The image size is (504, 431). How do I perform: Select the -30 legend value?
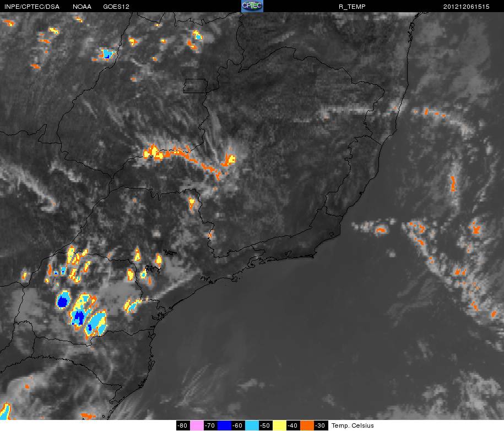pos(321,425)
